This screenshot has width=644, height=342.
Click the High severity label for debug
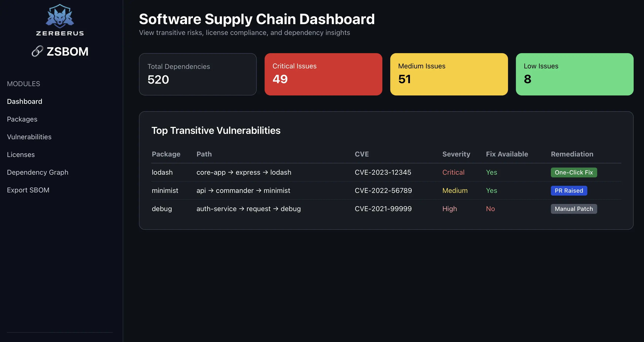[449, 209]
